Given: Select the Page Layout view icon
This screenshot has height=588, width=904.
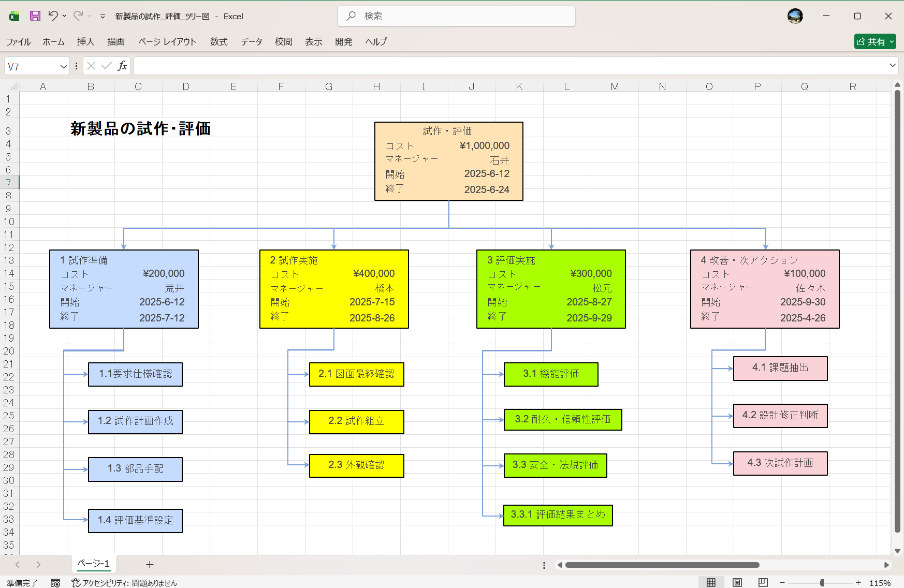Looking at the screenshot, I should tap(737, 582).
